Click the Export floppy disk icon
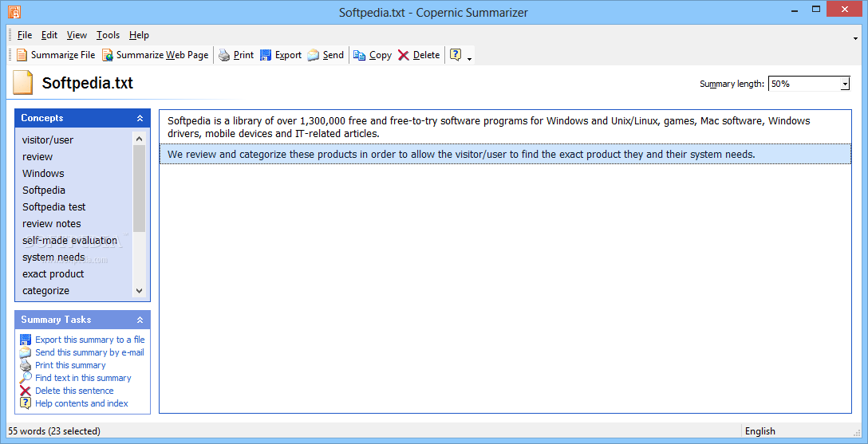This screenshot has height=444, width=868. coord(266,55)
